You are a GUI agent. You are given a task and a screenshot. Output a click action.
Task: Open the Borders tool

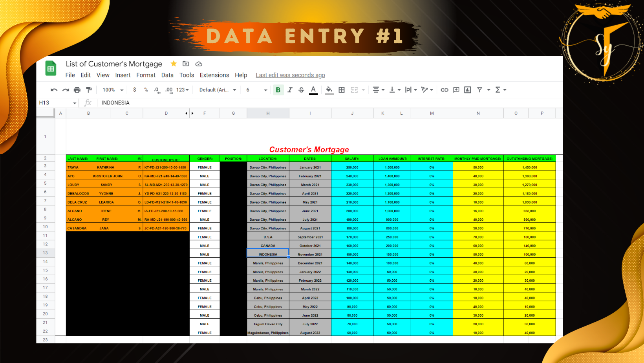(342, 90)
